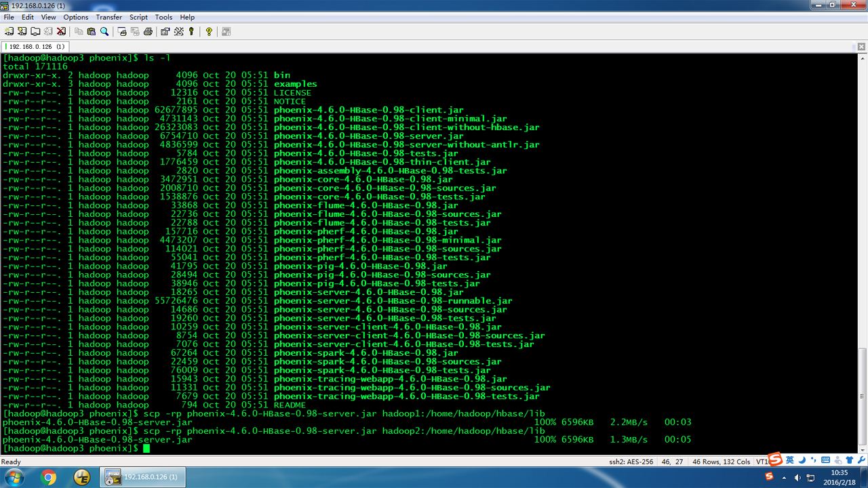Open Global Options from the toolbar
Screen dimensions: 868x488
(x=179, y=31)
